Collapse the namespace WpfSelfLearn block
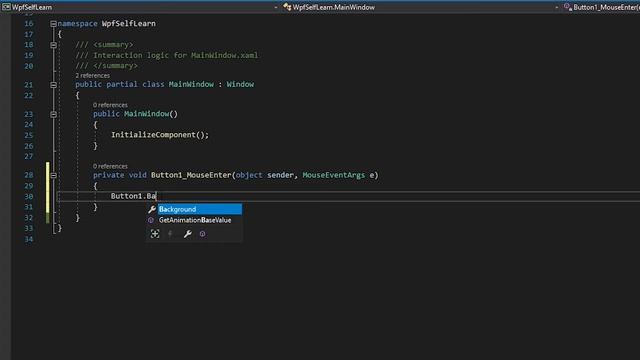The width and height of the screenshot is (640, 360). [x=53, y=24]
